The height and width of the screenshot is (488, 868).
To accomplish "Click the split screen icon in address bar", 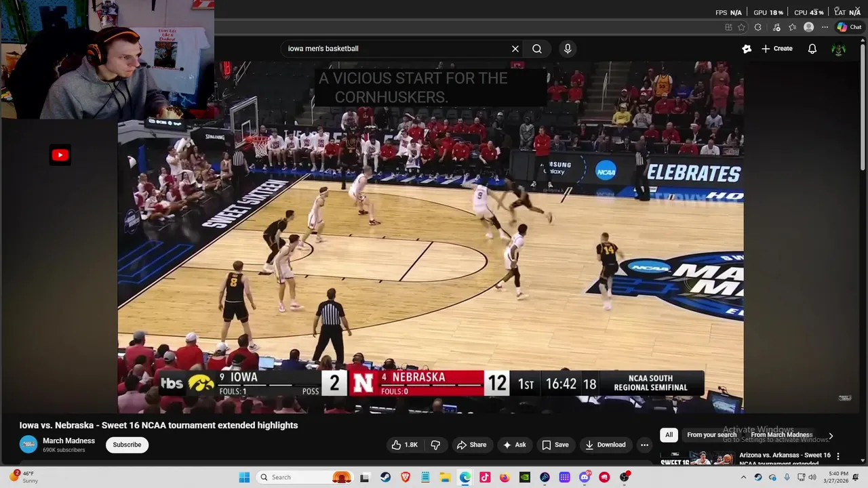I will pyautogui.click(x=728, y=27).
